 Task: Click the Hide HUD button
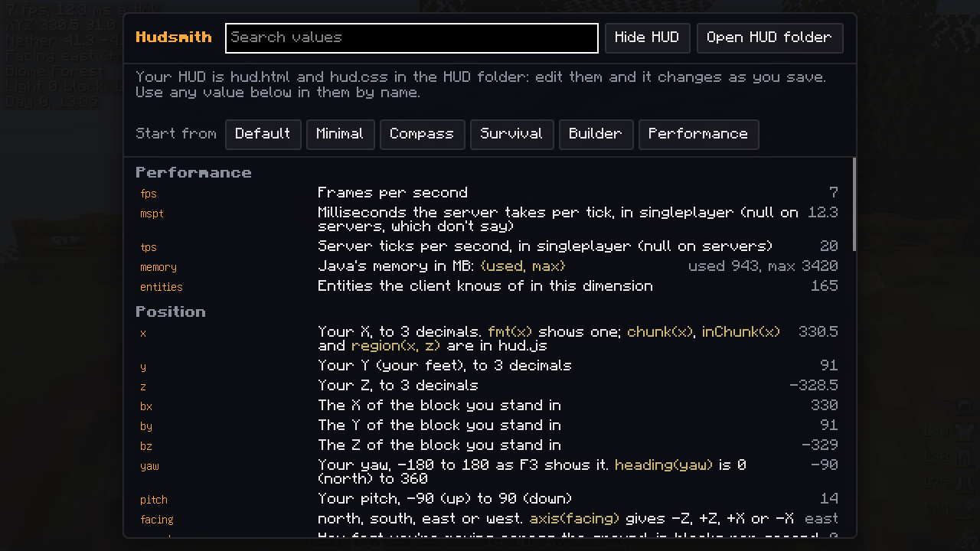648,38
